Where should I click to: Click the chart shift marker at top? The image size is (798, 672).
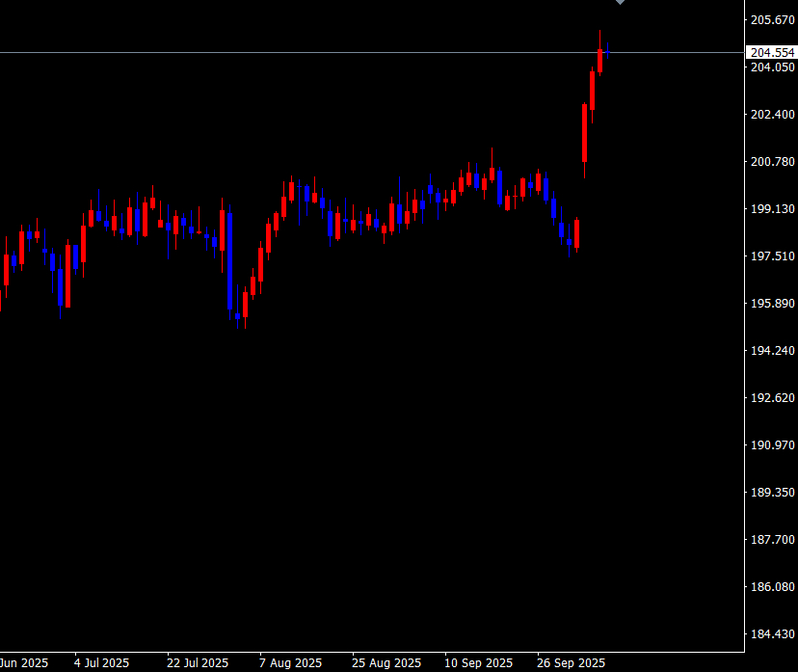tap(620, 2)
